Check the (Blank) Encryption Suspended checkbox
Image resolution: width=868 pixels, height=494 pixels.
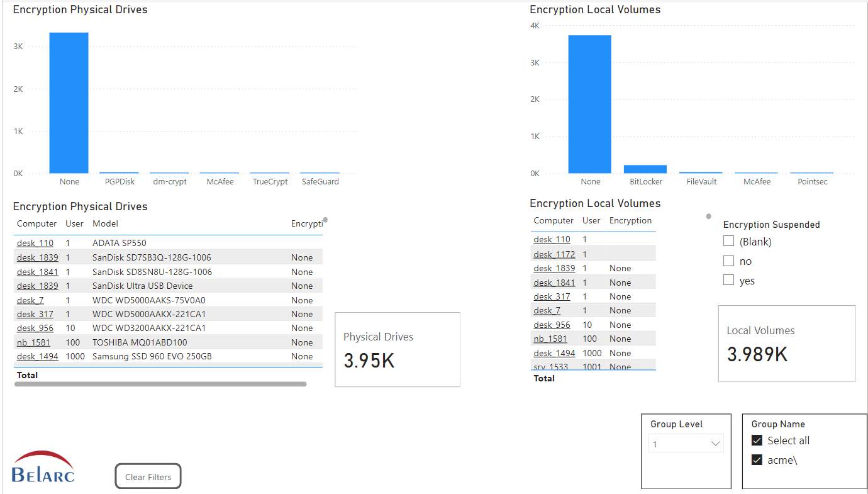729,241
